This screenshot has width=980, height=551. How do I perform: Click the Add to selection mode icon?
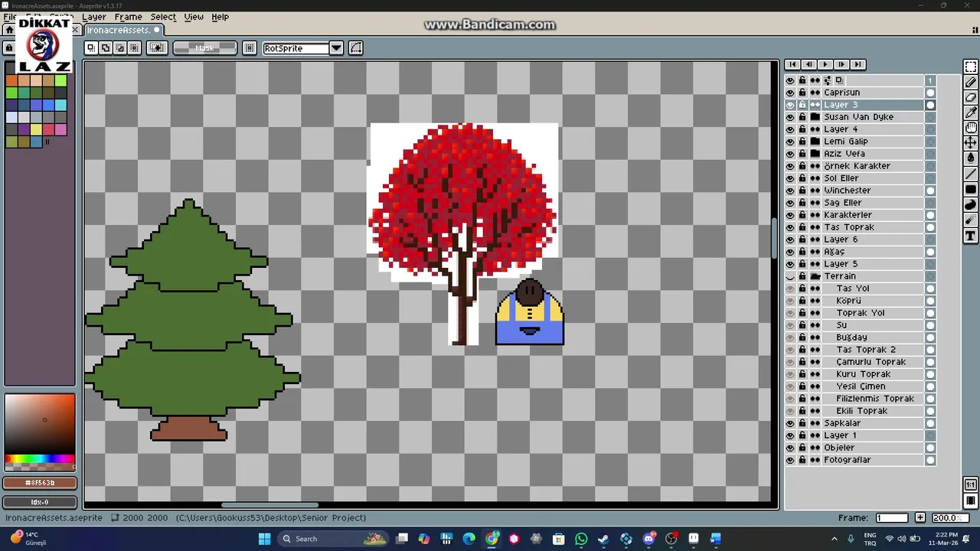pyautogui.click(x=106, y=48)
